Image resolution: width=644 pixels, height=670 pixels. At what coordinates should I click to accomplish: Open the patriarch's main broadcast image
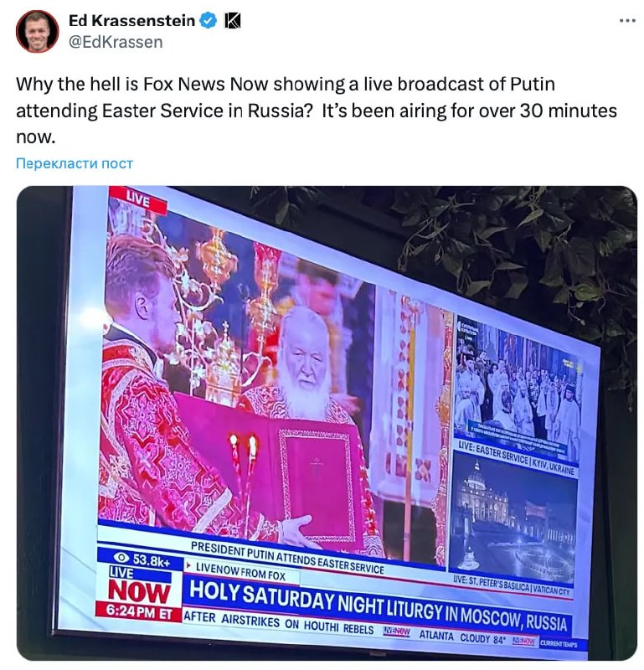(274, 384)
